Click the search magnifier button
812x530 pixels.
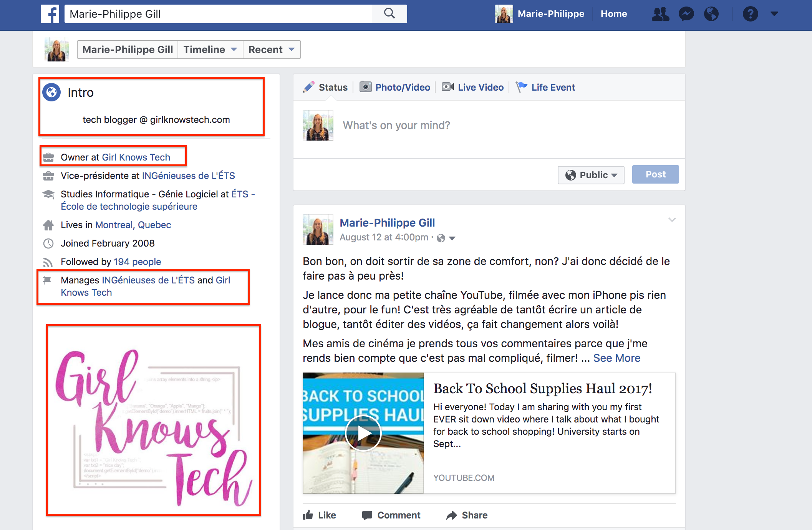point(389,14)
